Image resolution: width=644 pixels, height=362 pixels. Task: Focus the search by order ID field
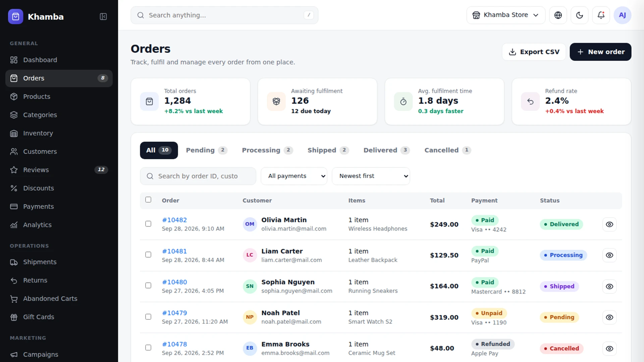click(198, 176)
